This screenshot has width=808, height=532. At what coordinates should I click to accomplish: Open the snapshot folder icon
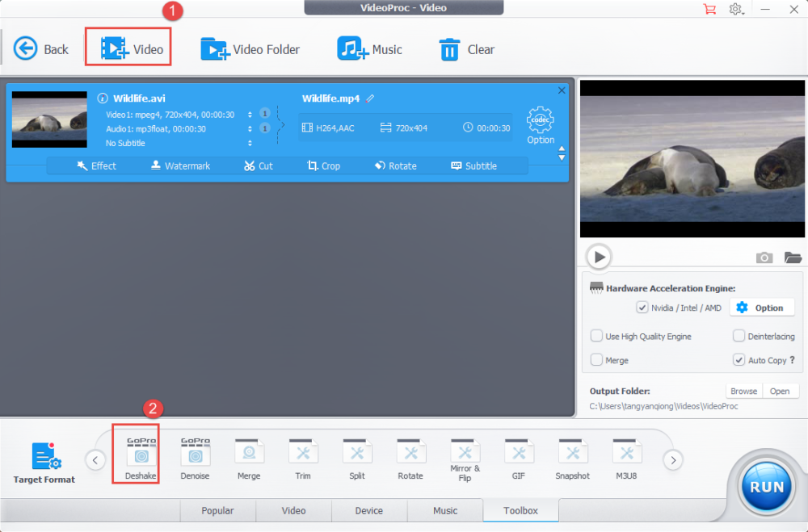[x=793, y=257]
